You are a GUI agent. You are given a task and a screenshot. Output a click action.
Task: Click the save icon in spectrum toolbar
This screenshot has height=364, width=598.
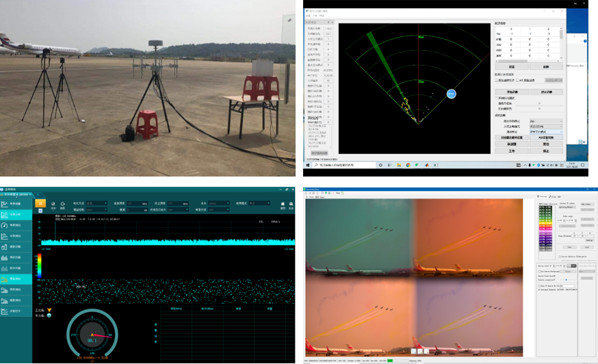point(53,203)
